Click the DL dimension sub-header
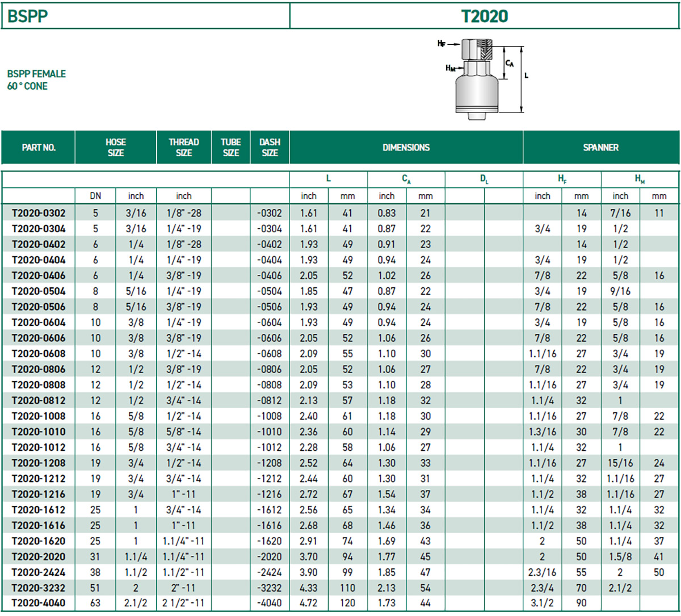The width and height of the screenshot is (681, 616). [x=484, y=179]
